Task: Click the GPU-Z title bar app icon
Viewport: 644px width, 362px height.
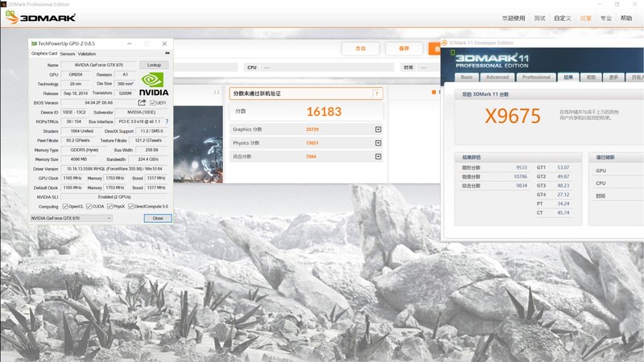Action: pyautogui.click(x=34, y=43)
